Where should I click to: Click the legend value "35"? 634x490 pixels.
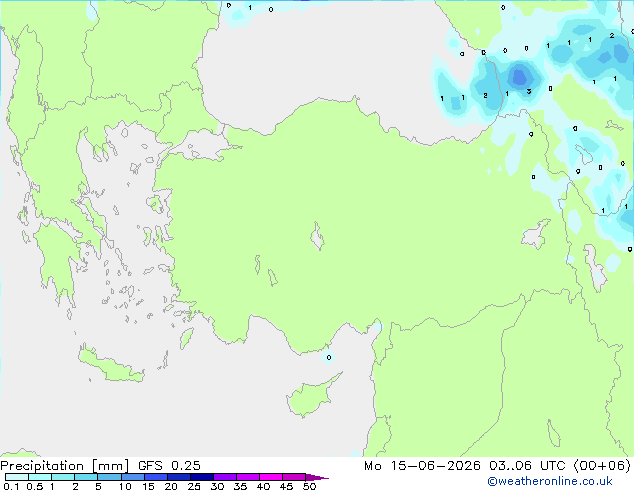240,486
